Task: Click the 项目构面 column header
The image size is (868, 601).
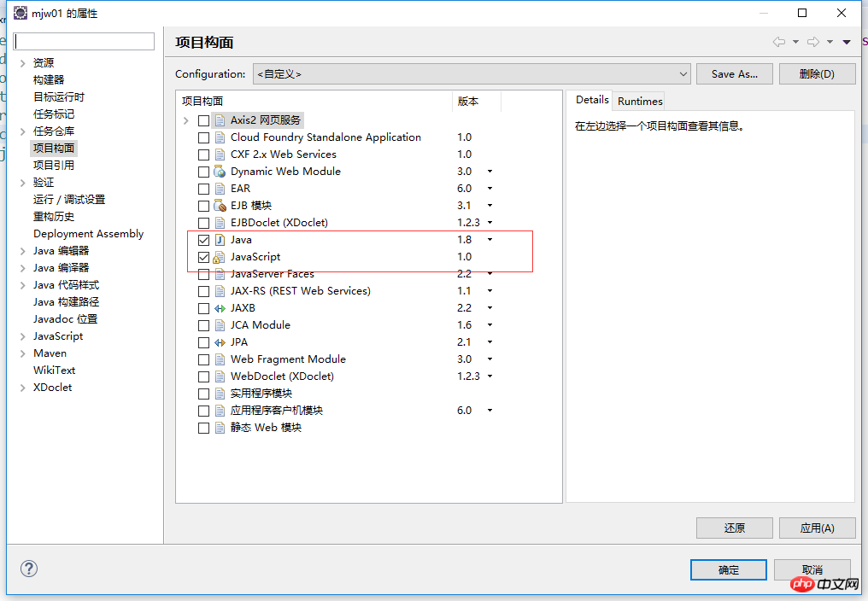Action: point(314,102)
